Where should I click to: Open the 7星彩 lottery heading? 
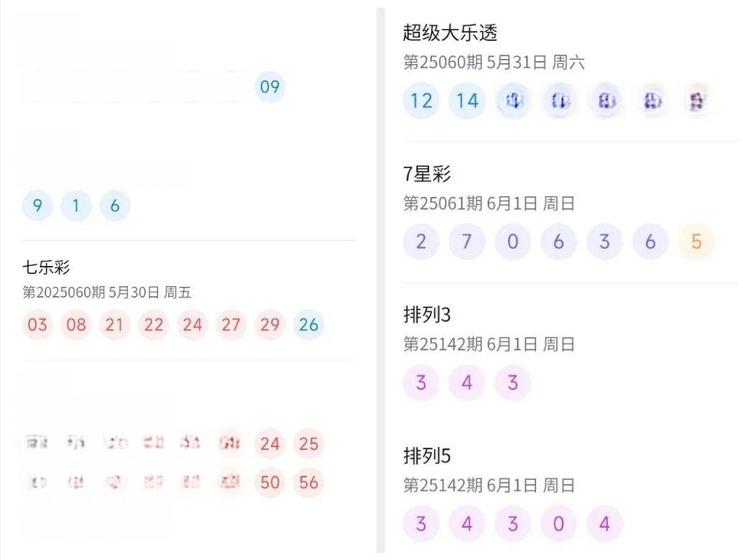[426, 173]
